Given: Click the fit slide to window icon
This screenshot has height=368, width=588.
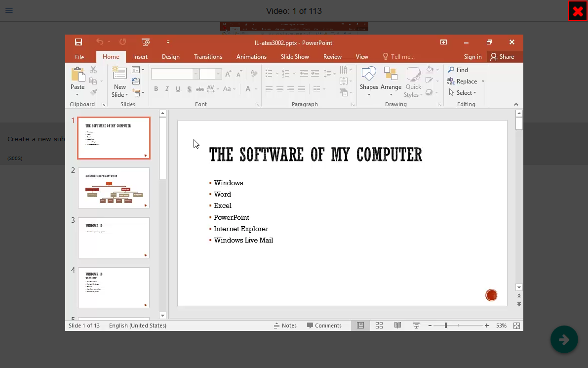Looking at the screenshot, I should [x=516, y=326].
